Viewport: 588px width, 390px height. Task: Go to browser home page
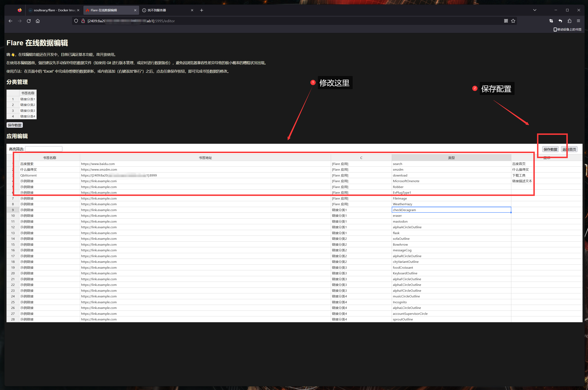click(38, 21)
